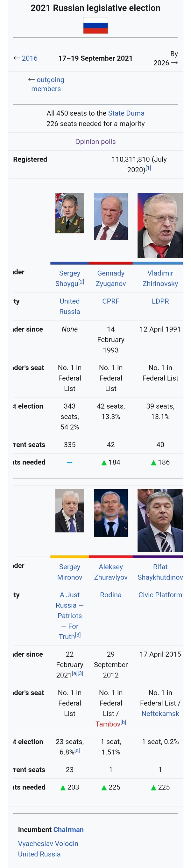The width and height of the screenshot is (191, 868).
Task: Click Vladimir Zhirinovsky's portrait photo
Action: tap(160, 225)
